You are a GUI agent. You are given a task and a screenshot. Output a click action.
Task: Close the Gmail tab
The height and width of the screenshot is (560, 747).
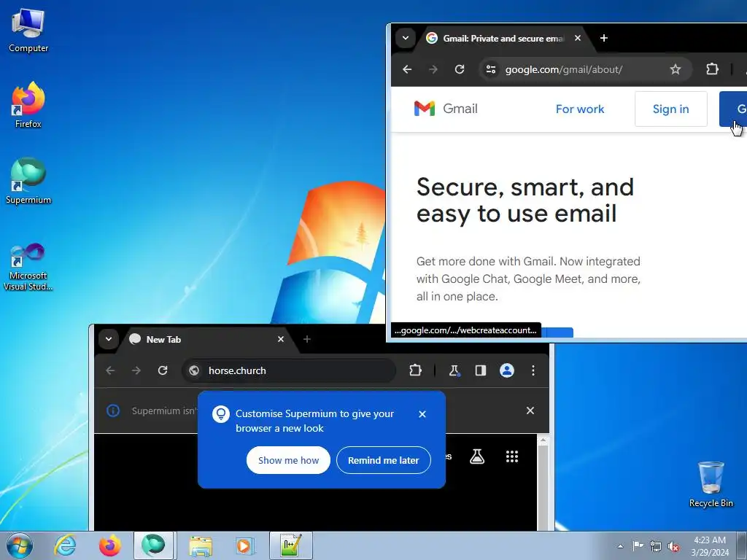point(578,38)
